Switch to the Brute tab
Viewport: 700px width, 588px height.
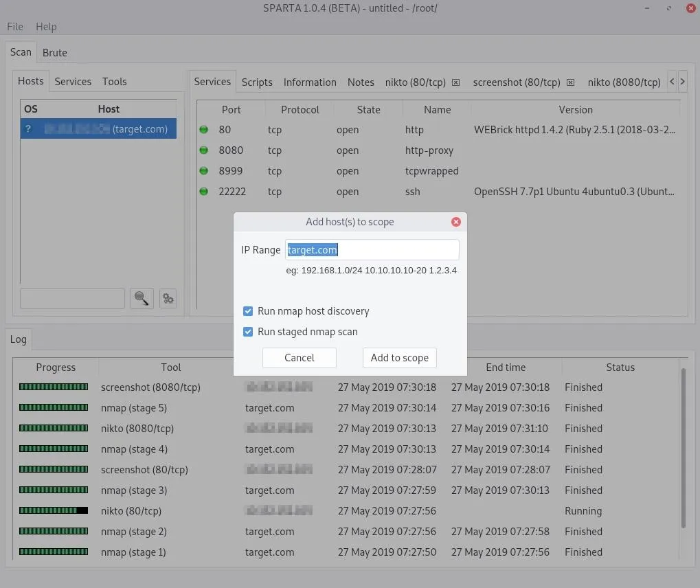pyautogui.click(x=55, y=53)
